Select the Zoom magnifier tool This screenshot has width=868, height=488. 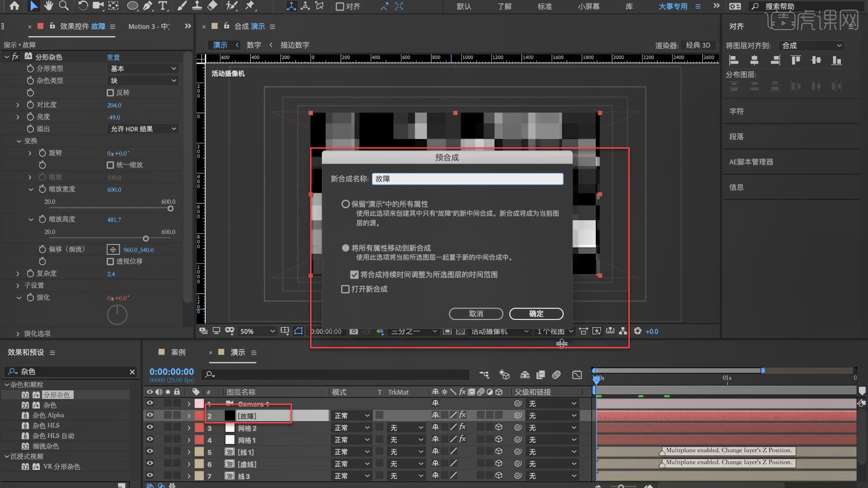pos(64,6)
